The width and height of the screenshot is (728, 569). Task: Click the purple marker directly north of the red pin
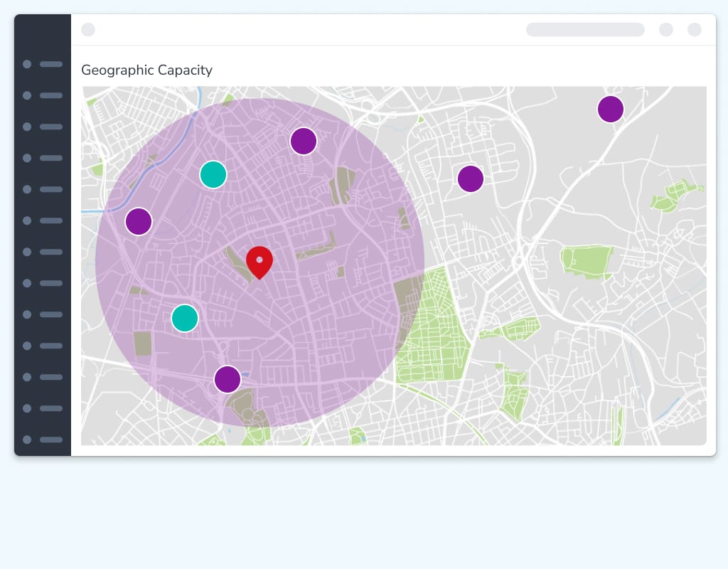click(x=304, y=141)
